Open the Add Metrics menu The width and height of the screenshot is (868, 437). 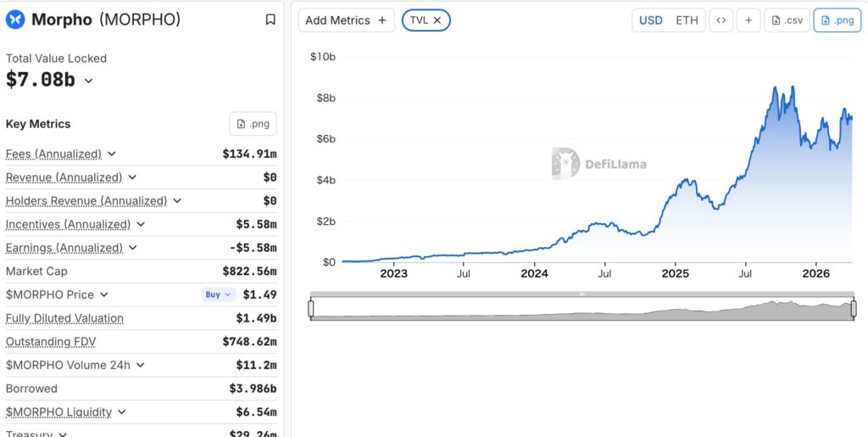point(346,20)
